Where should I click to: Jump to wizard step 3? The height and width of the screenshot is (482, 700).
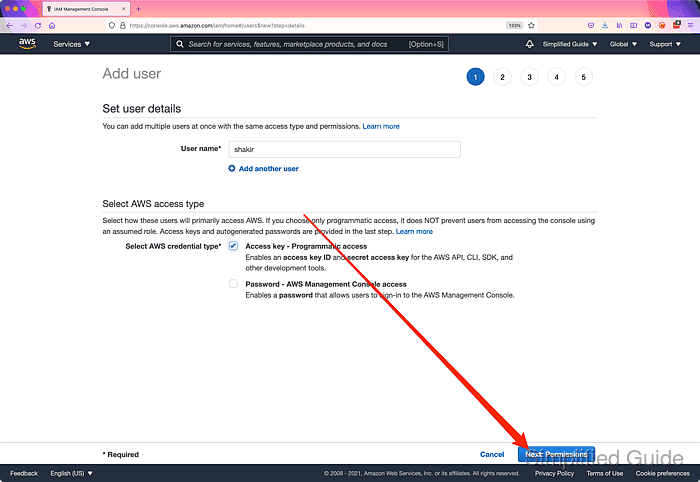(529, 77)
